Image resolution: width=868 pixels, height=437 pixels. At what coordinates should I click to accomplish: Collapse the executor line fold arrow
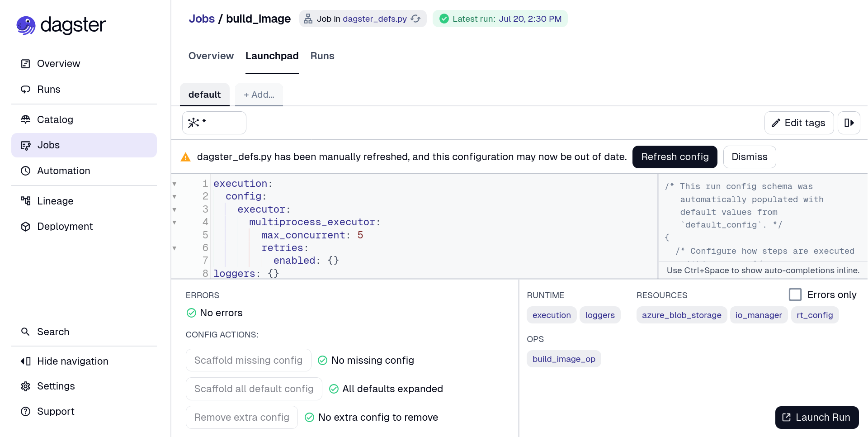click(x=175, y=209)
